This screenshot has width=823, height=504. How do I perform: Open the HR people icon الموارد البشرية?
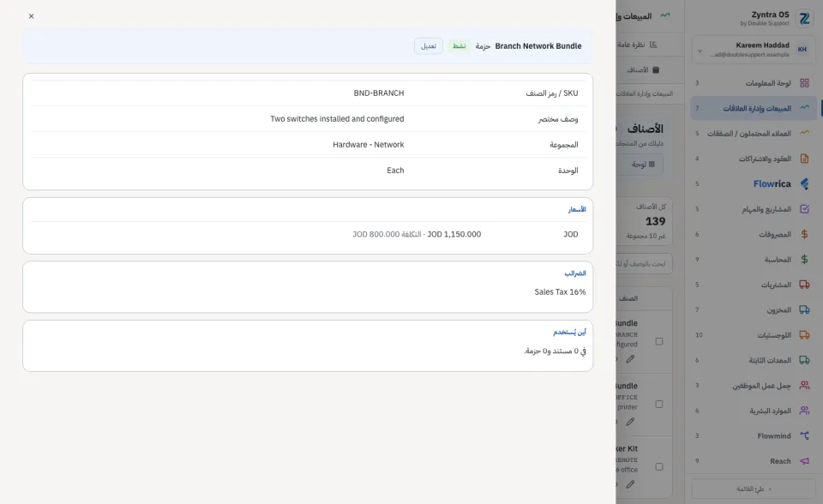pos(804,411)
